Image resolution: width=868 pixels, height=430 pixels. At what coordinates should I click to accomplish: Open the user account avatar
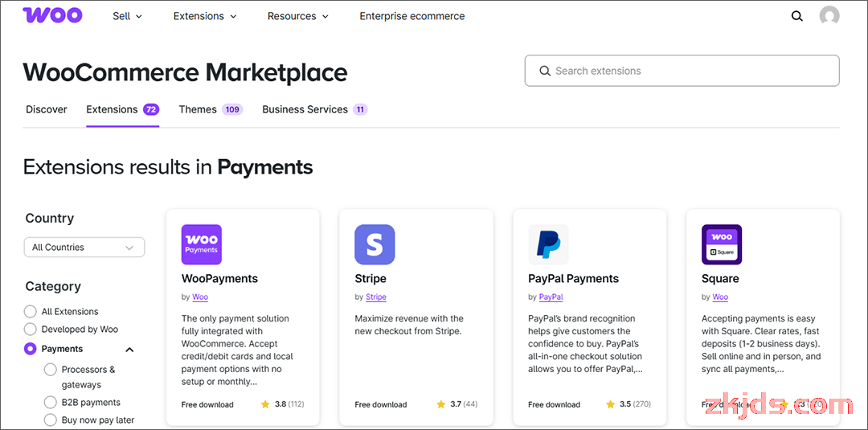click(x=829, y=16)
